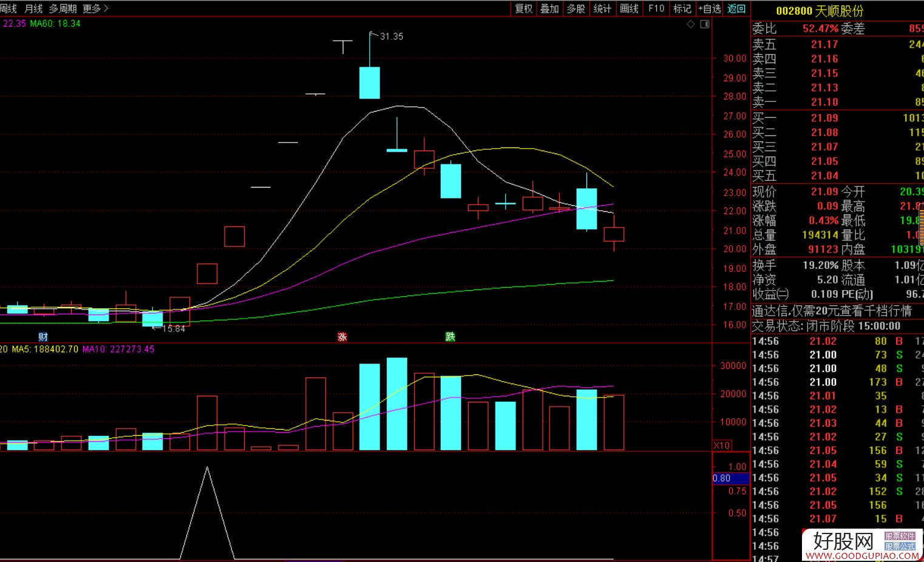Switch to 周线 weekly chart tab
This screenshot has height=562, width=924.
(x=8, y=8)
